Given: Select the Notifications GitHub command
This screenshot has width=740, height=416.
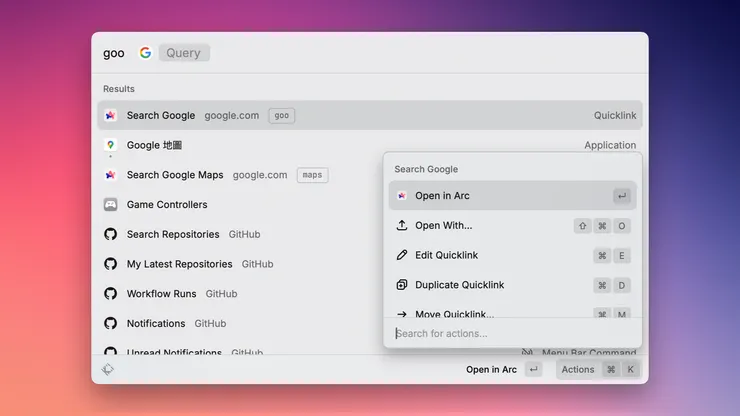Looking at the screenshot, I should 241,323.
